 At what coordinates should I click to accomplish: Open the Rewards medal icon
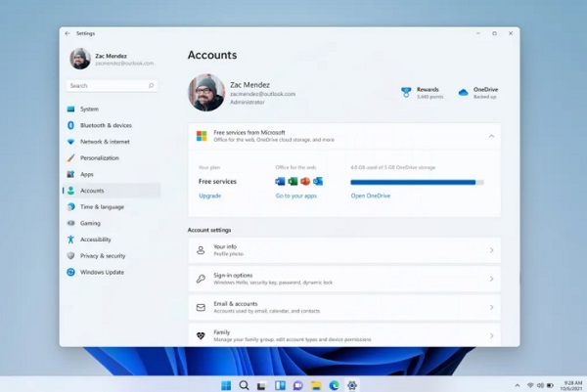coord(406,92)
